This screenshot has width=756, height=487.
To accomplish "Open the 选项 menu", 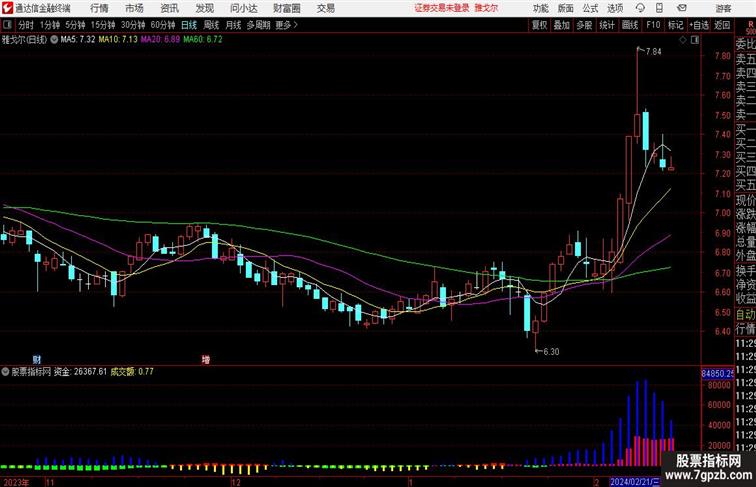I will (615, 8).
